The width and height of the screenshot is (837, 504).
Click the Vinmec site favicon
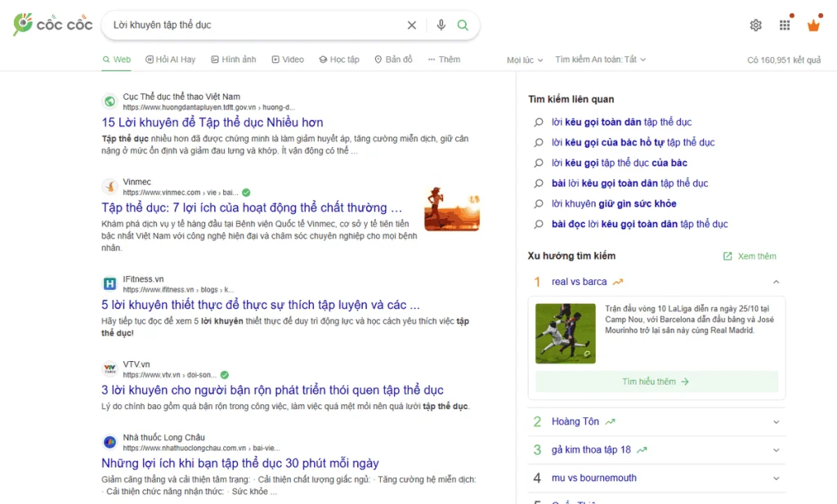110,187
